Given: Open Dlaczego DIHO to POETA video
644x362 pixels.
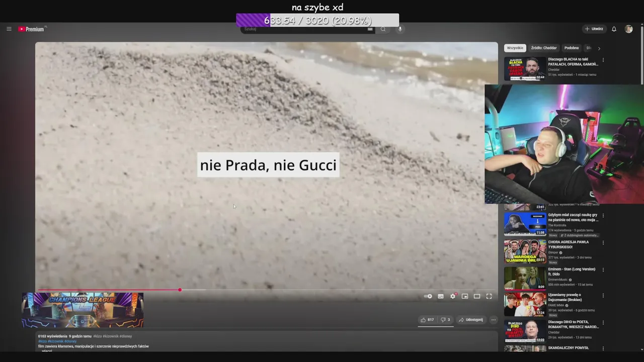Looking at the screenshot, I should tap(573, 324).
